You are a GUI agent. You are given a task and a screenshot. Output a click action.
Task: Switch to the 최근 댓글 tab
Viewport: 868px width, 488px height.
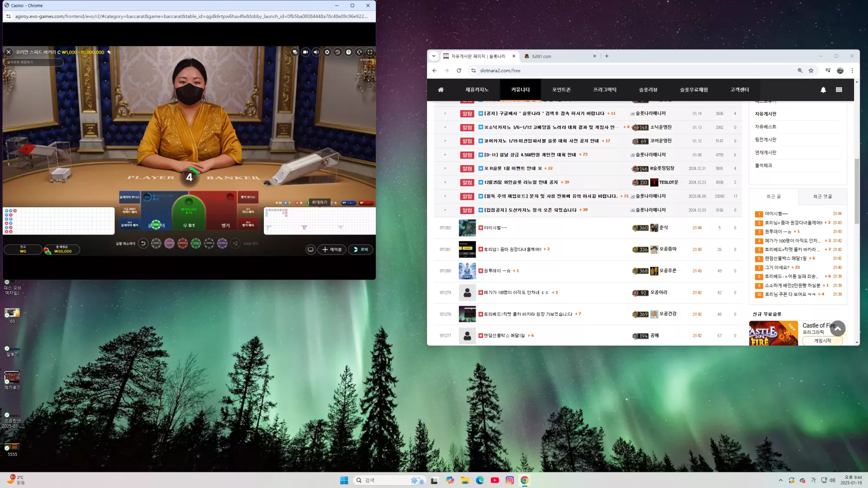(822, 197)
